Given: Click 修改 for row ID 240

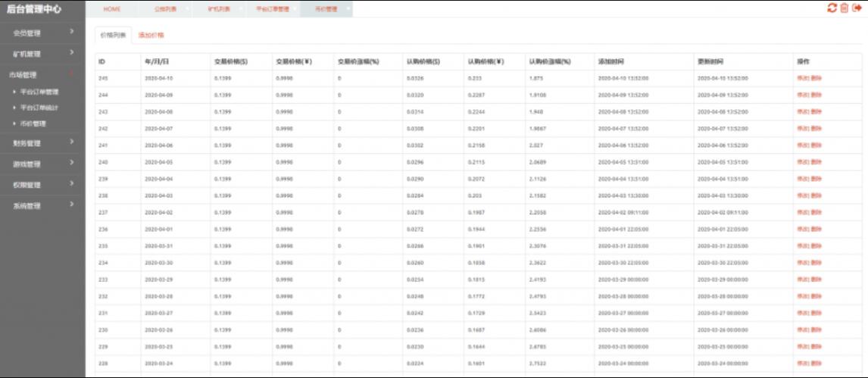Looking at the screenshot, I should (802, 162).
